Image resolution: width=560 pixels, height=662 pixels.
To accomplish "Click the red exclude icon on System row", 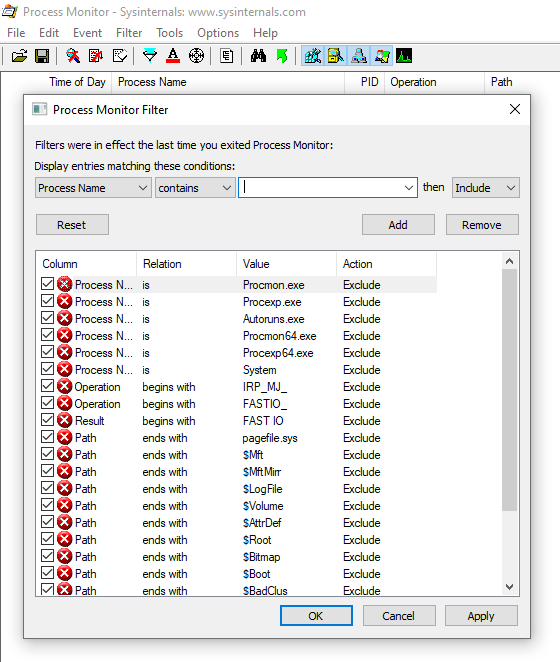I will point(65,369).
